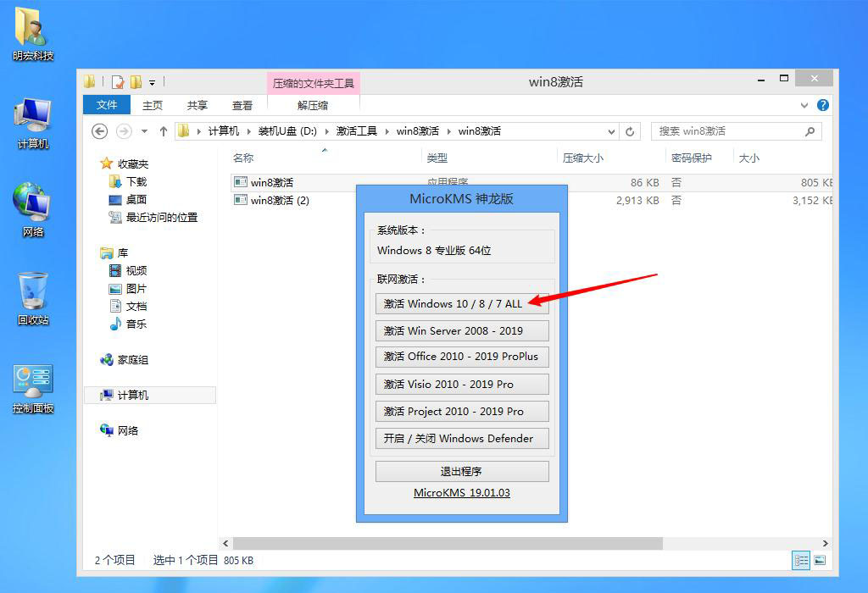Expand the ribbon with the chevron
The height and width of the screenshot is (593, 868).
(x=804, y=105)
